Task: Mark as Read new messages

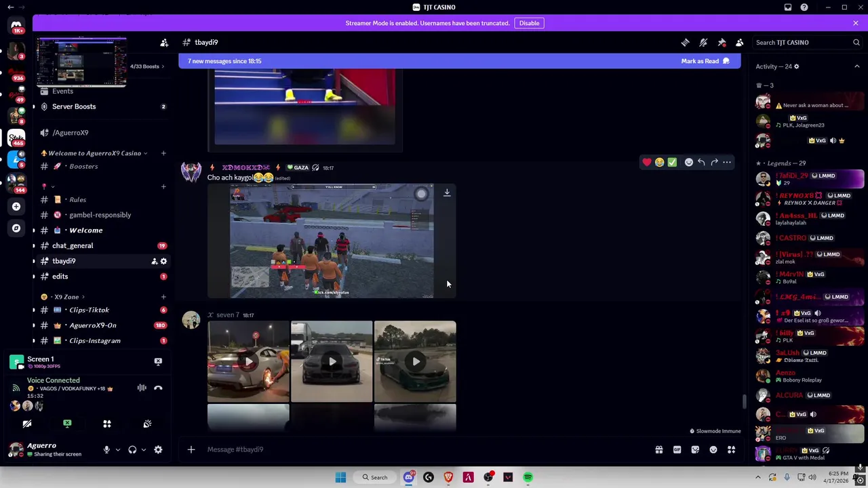Action: 705,61
